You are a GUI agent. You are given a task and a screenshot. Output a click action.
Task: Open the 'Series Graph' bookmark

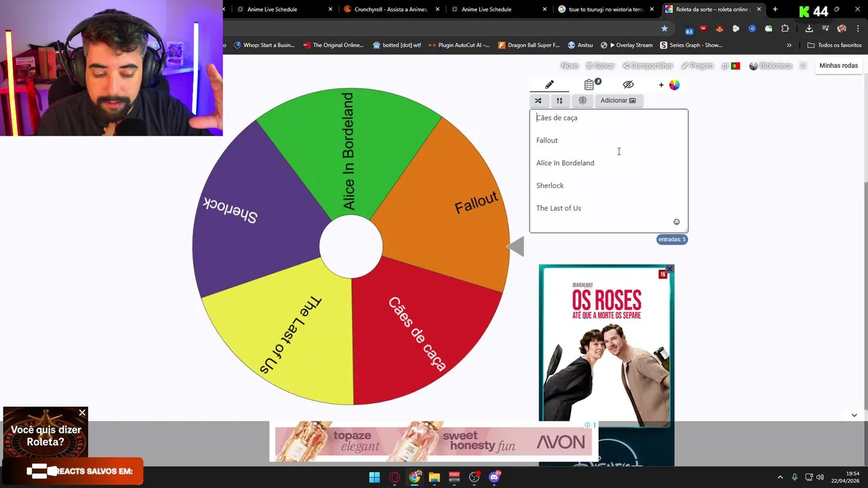point(690,45)
